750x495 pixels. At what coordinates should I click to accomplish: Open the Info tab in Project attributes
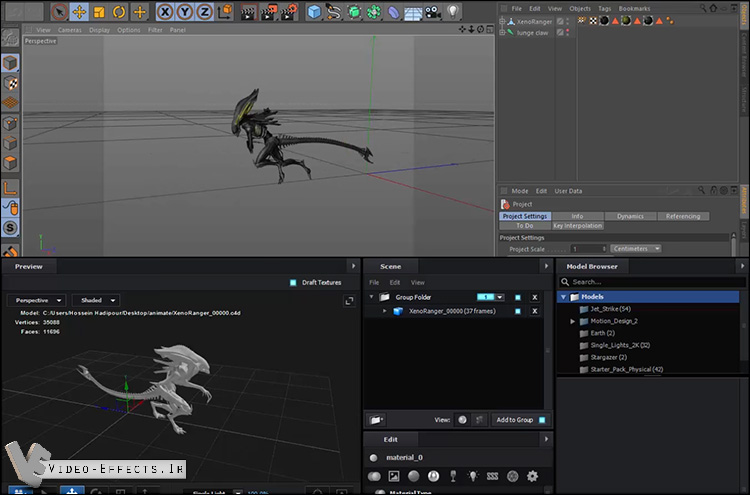577,216
